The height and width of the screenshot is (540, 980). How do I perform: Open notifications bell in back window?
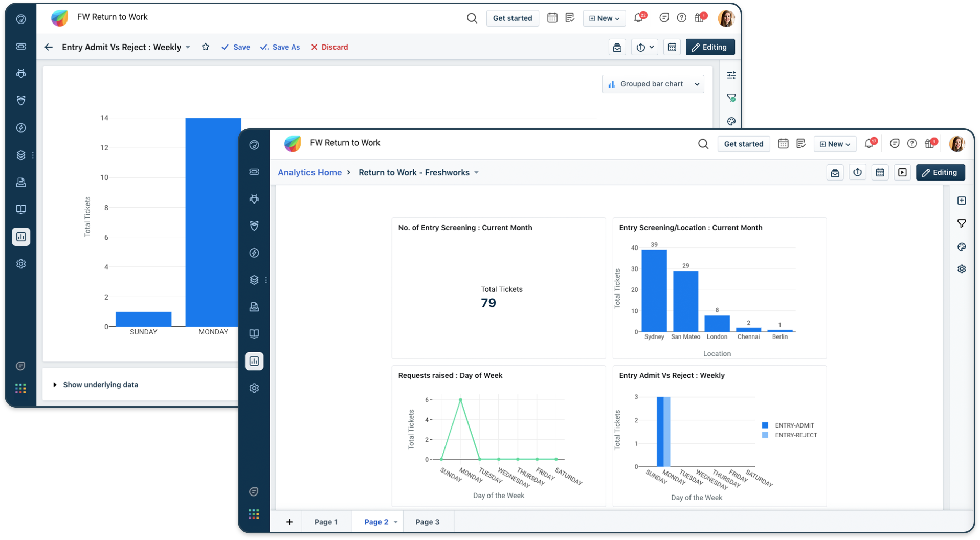click(638, 18)
